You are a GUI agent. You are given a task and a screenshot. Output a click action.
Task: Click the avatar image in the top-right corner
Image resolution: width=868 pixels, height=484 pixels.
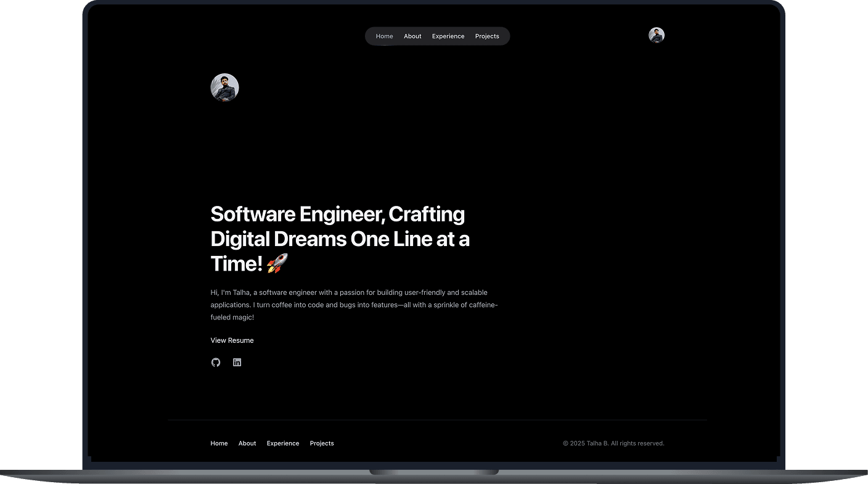657,35
